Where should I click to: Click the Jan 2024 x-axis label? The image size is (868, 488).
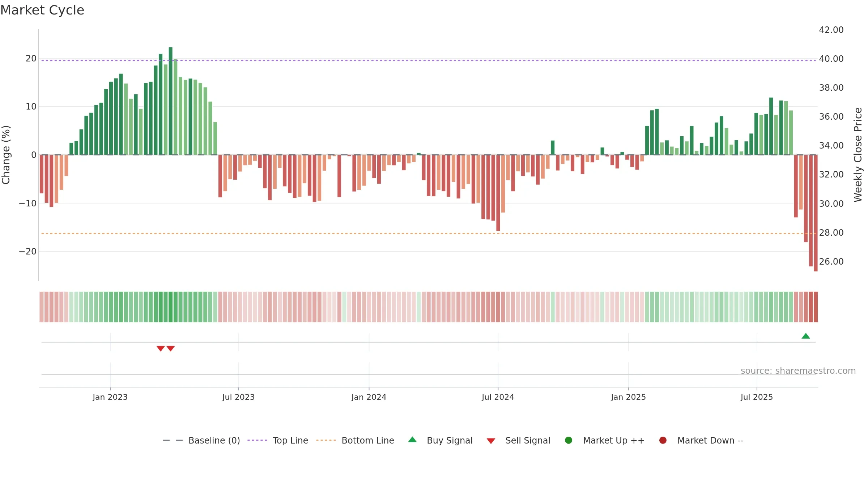click(369, 397)
